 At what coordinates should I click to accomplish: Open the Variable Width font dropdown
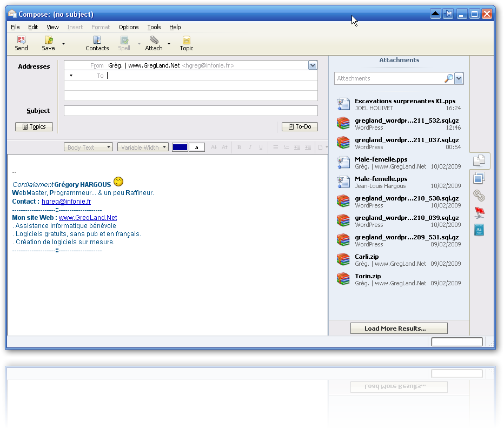143,148
